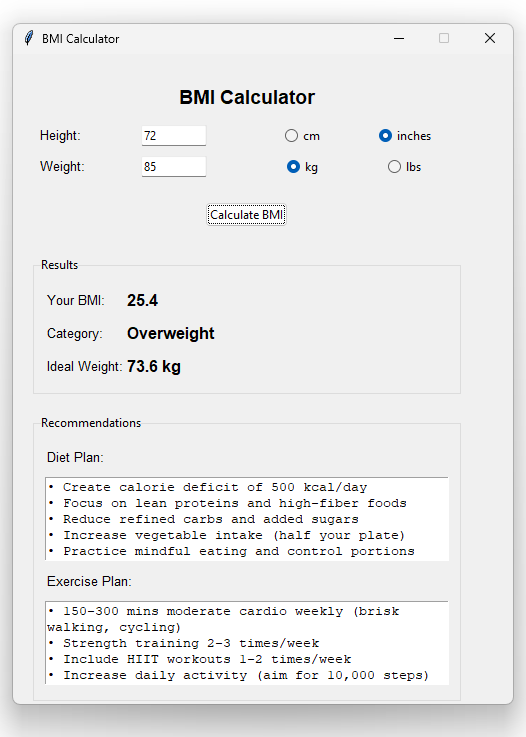Click the Calculate BMI button
This screenshot has height=737, width=526.
coord(246,215)
